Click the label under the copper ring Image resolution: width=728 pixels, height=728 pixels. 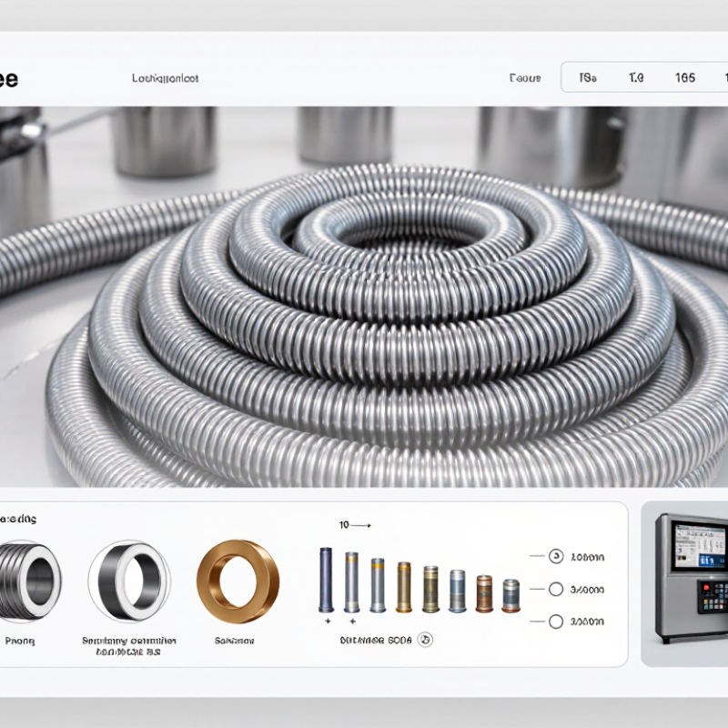[234, 641]
